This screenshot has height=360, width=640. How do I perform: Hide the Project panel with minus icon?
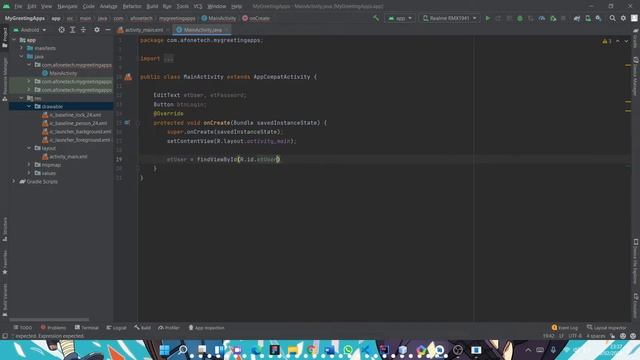[108, 30]
